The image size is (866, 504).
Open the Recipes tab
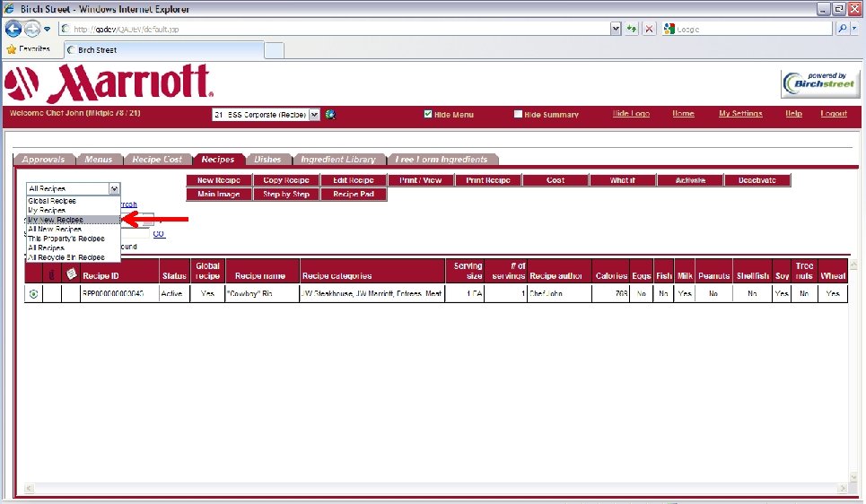tap(217, 159)
